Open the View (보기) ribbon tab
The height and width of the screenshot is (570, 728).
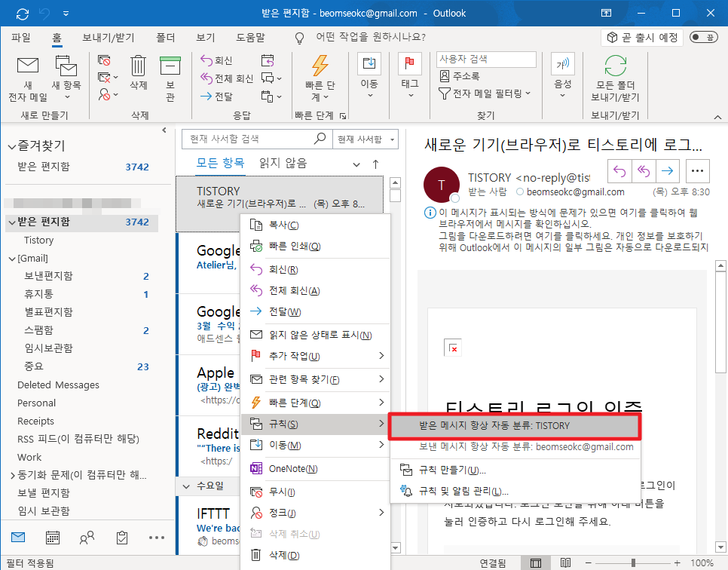206,37
